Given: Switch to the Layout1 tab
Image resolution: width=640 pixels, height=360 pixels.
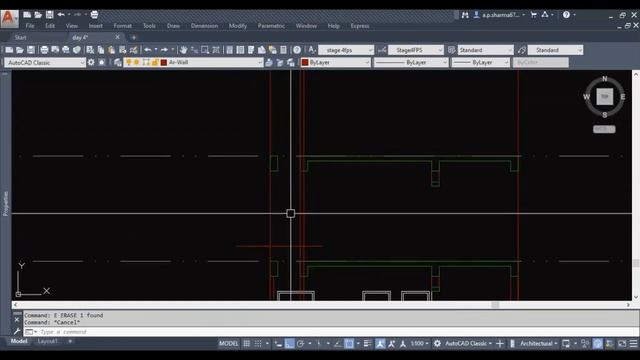Looking at the screenshot, I should (x=48, y=341).
